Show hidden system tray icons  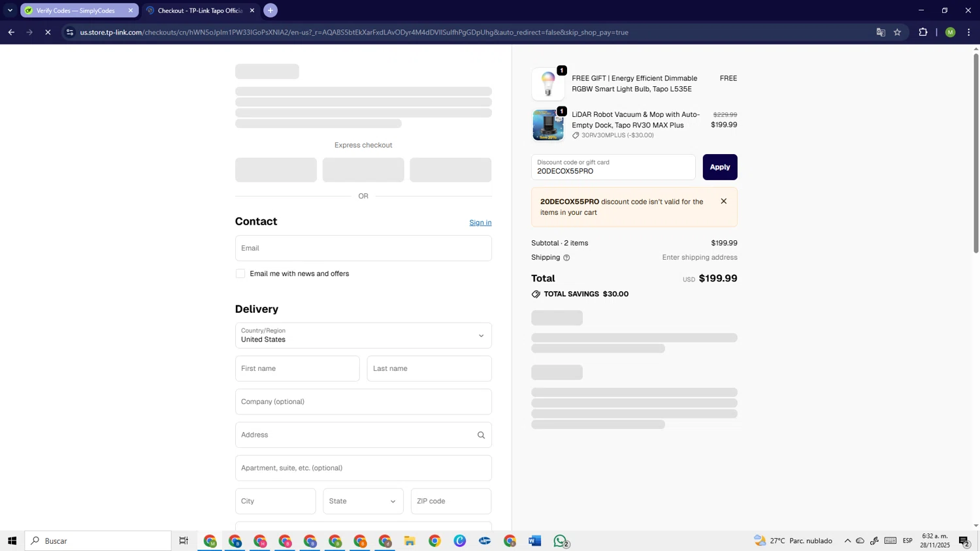pos(847,541)
